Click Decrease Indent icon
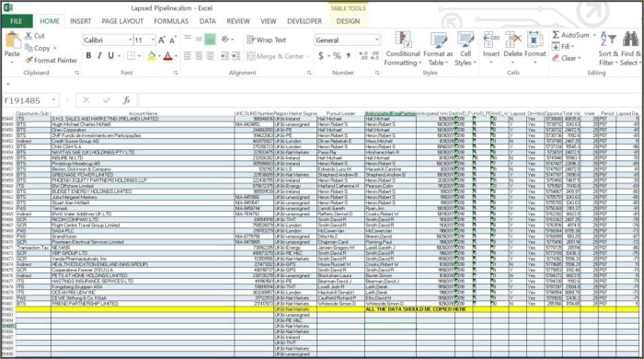Image resolution: width=644 pixels, height=359 pixels. [x=224, y=55]
